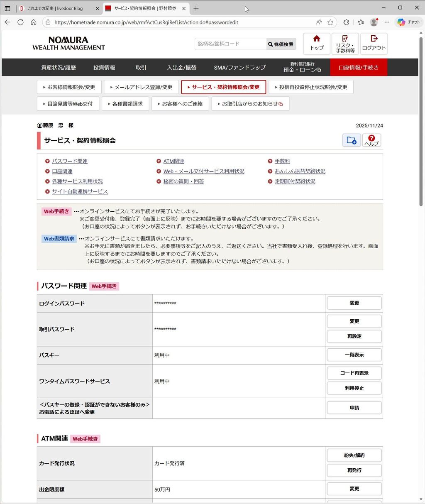Reload the page with refresh icon
Viewport: 425px width, 504px height.
pyautogui.click(x=20, y=22)
